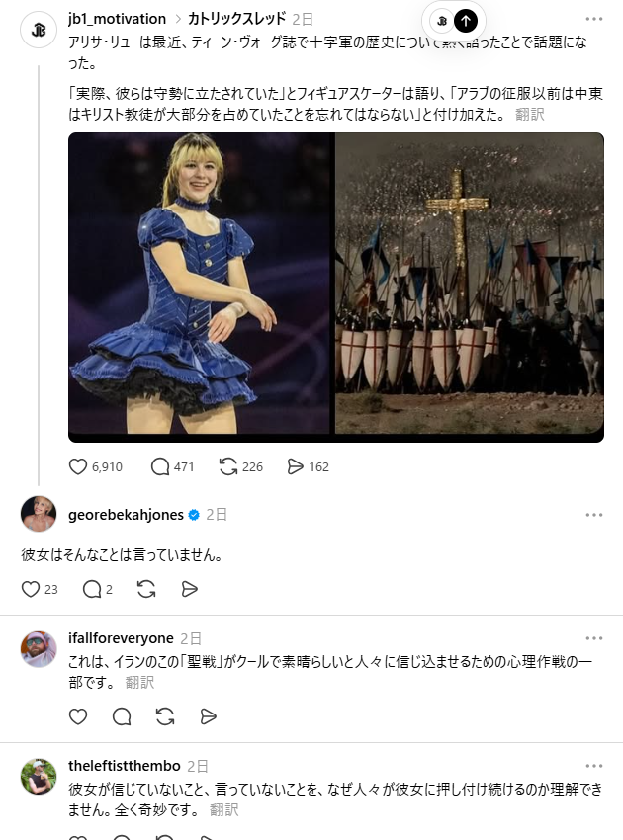Translate ifallforeveryone's comment via 翻訳

(139, 682)
